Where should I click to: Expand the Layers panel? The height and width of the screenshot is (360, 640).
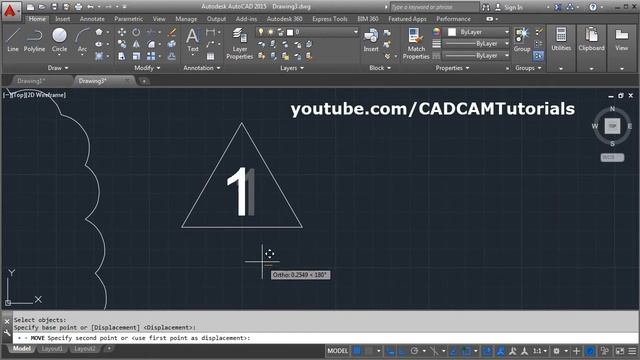pyautogui.click(x=292, y=68)
